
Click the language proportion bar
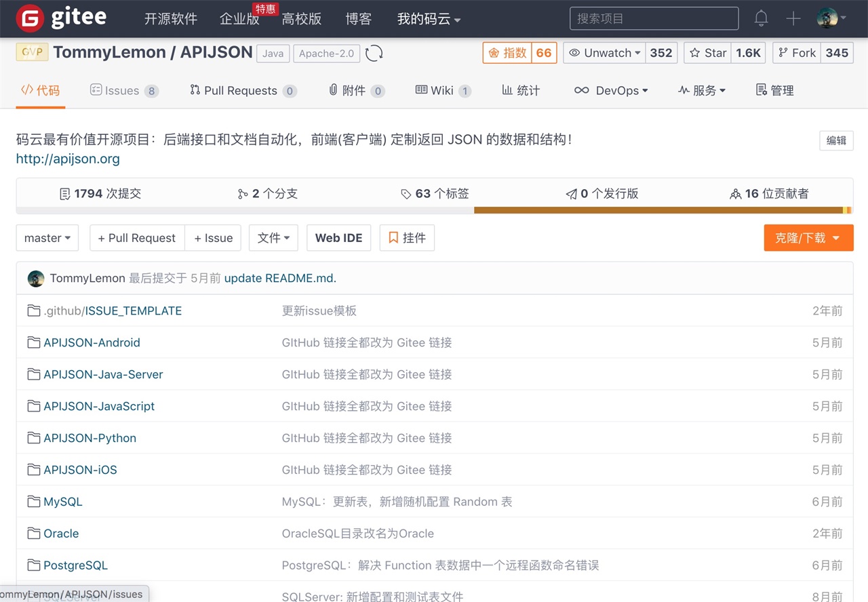tap(435, 210)
